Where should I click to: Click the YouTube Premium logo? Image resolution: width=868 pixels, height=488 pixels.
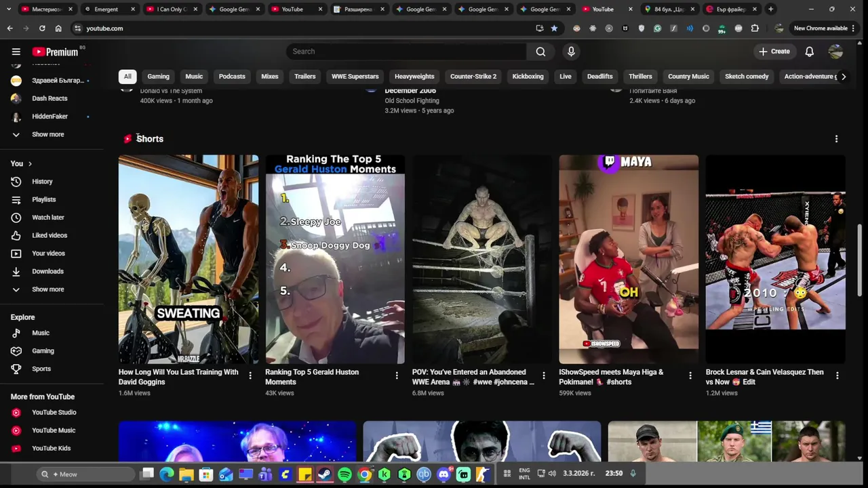coord(56,52)
